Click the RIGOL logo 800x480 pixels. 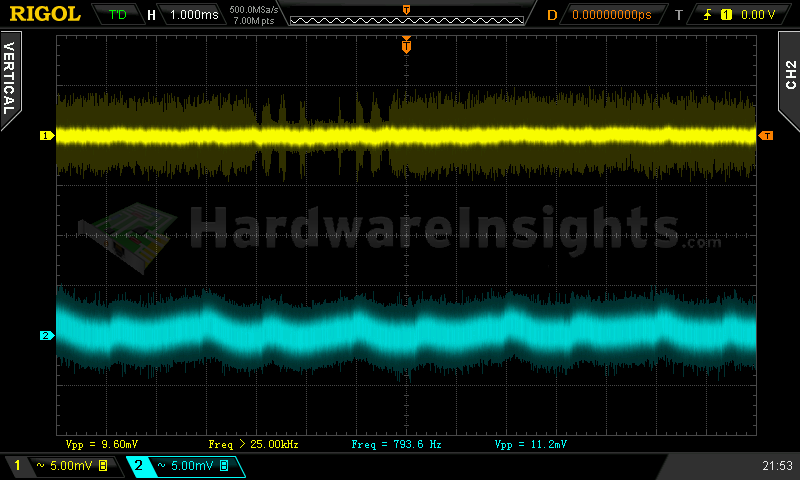click(44, 14)
